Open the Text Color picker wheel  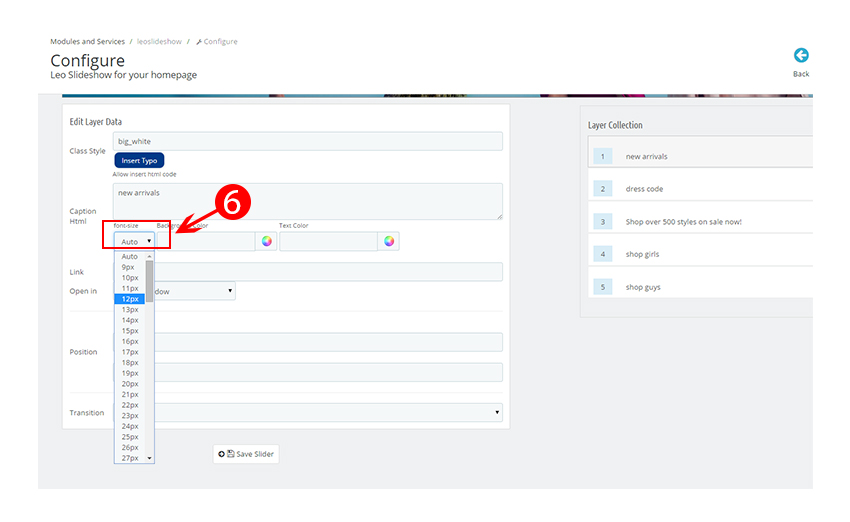[x=389, y=241]
